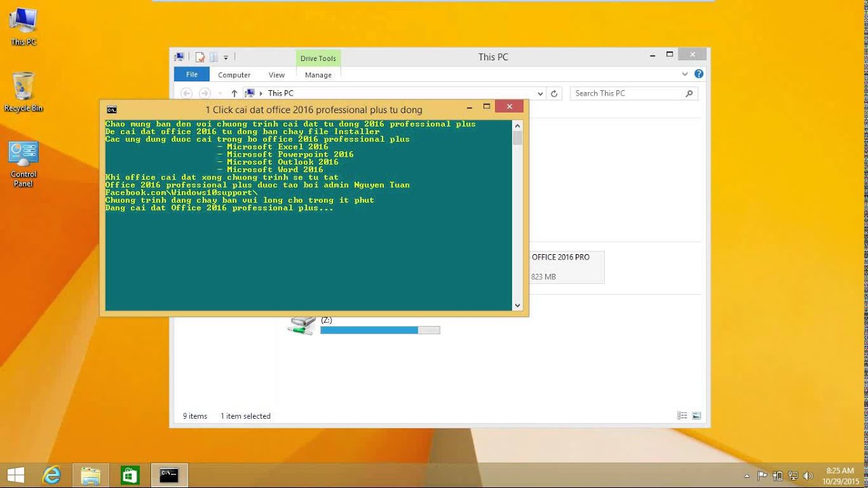868x488 pixels.
Task: Refresh the This PC view
Action: (x=554, y=94)
